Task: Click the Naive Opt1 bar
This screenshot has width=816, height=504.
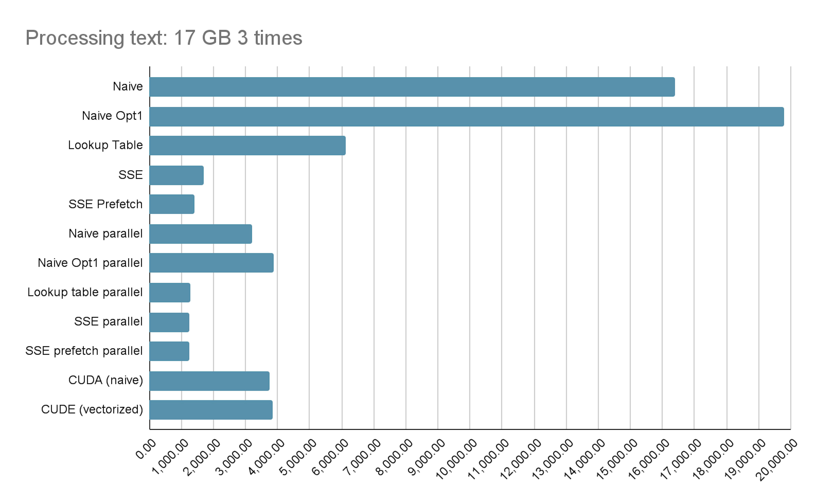Action: tap(466, 117)
